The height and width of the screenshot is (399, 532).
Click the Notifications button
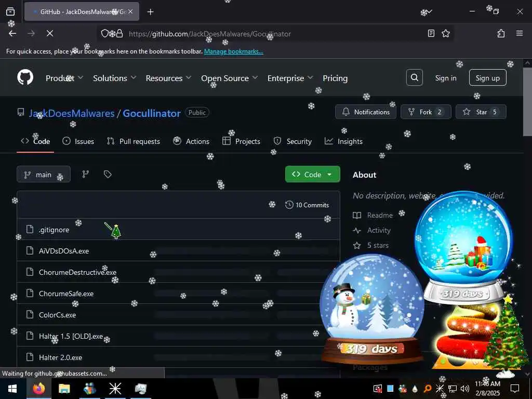click(x=365, y=112)
